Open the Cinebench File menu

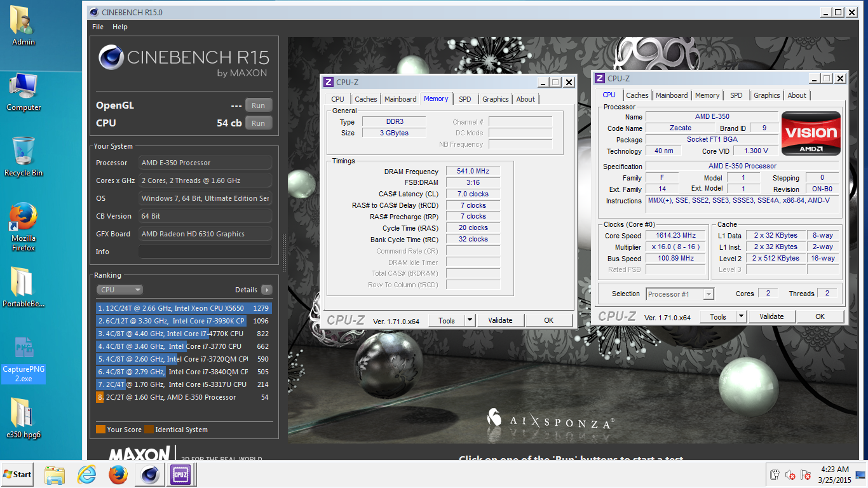click(98, 27)
